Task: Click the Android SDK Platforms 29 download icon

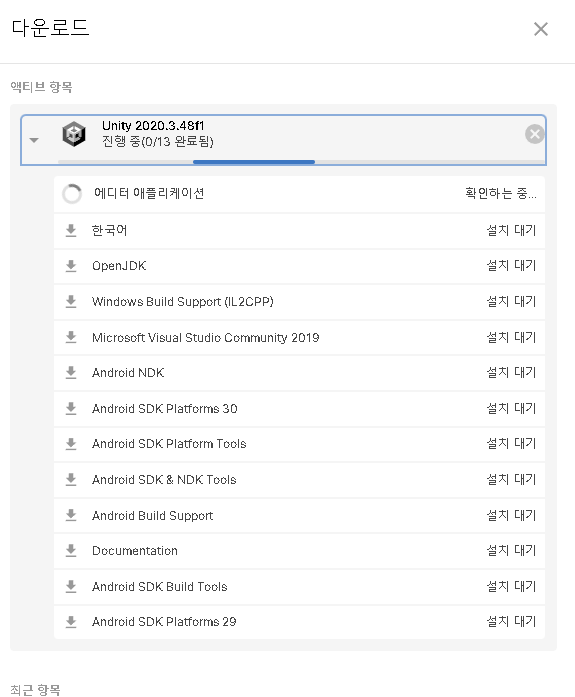Action: 71,622
